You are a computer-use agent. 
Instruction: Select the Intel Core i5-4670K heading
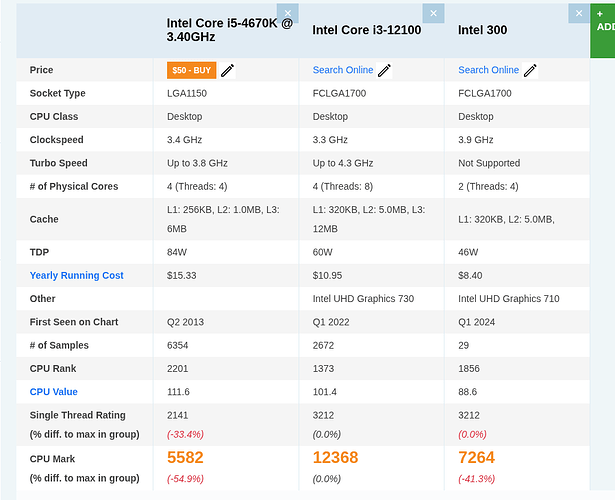229,31
